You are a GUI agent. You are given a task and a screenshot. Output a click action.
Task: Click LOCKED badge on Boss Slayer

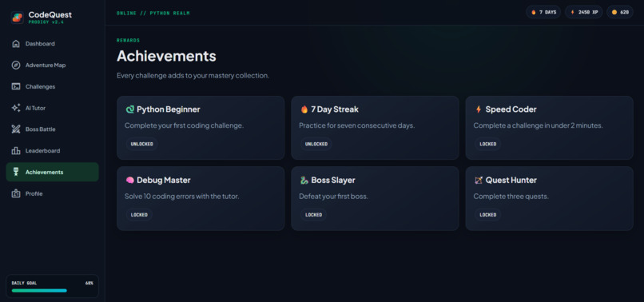[313, 215]
